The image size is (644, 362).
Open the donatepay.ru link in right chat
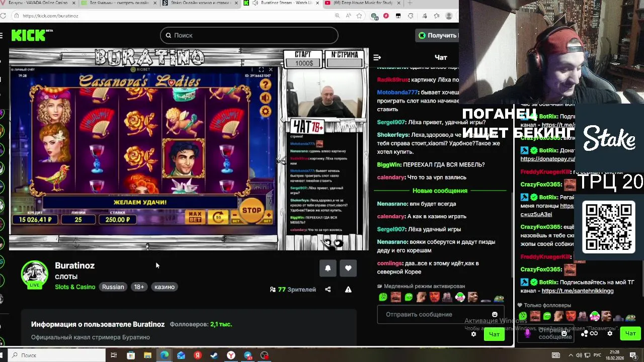click(x=547, y=159)
